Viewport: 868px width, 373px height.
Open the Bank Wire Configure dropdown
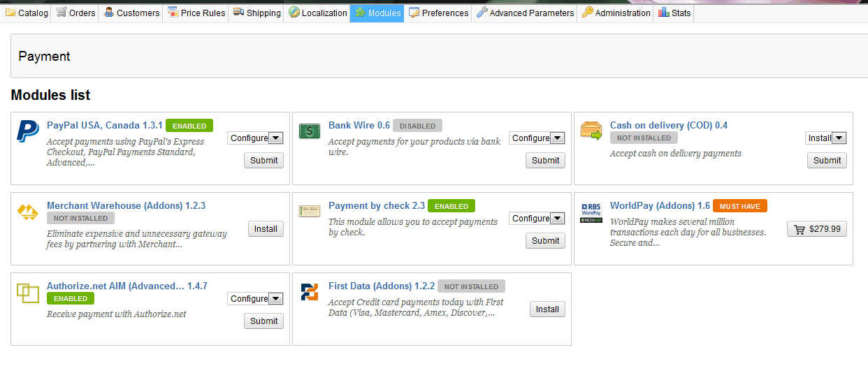(x=537, y=138)
